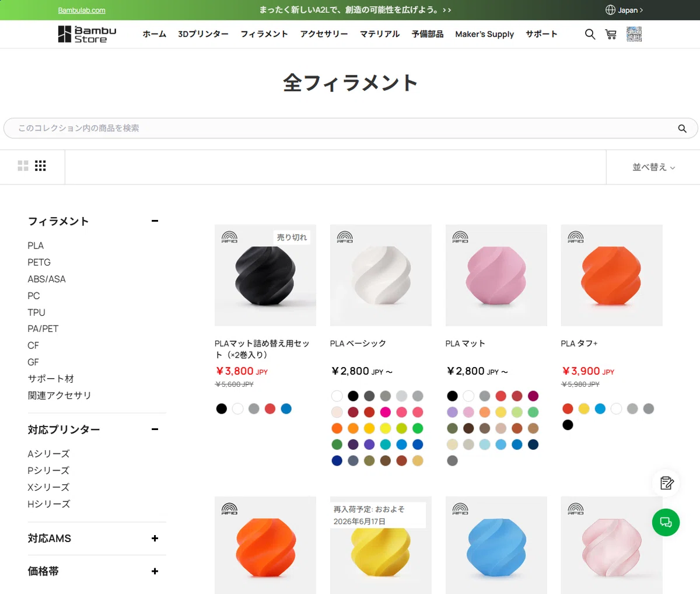
Task: Open the orange PLA タフ+ product image
Action: (612, 275)
